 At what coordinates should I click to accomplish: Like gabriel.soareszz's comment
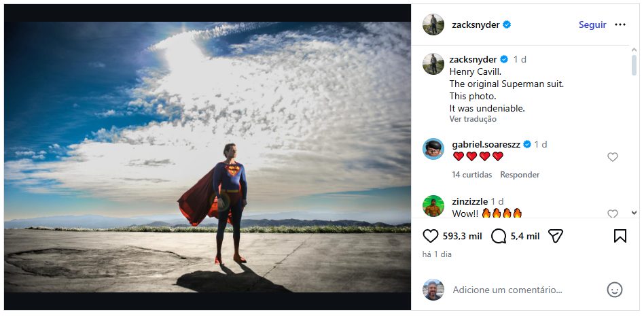pos(612,157)
